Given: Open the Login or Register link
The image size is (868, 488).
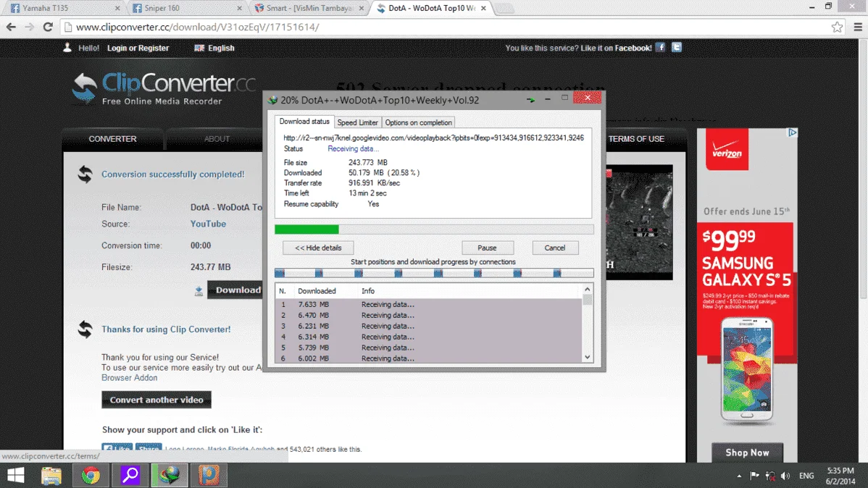Looking at the screenshot, I should (x=138, y=48).
